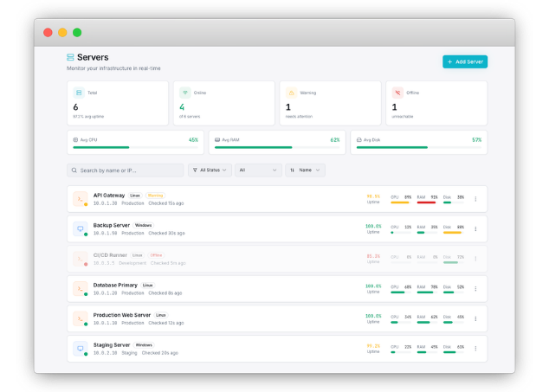The image size is (549, 392).
Task: Click the 'Checked 12s ago' text
Action: pyautogui.click(x=166, y=323)
